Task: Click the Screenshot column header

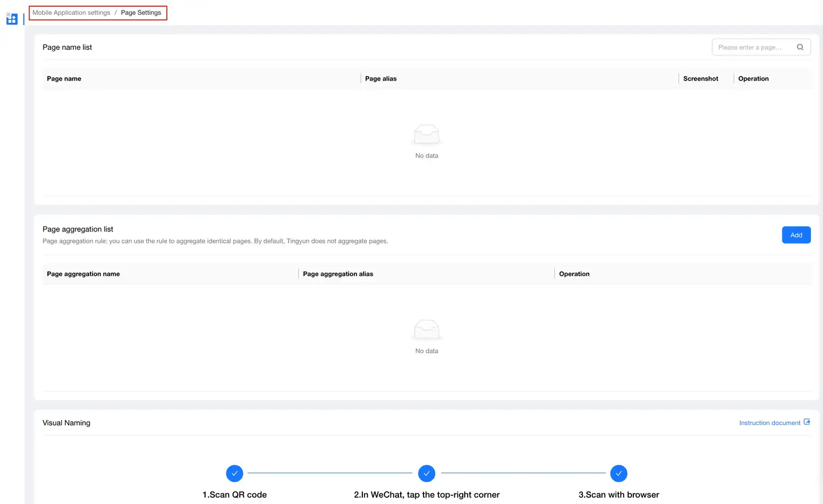Action: coord(700,79)
